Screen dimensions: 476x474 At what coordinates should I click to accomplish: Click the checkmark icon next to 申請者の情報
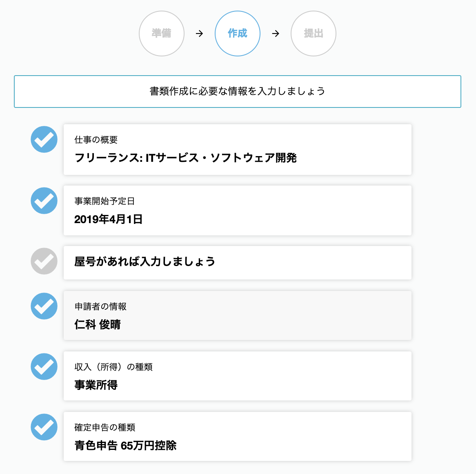[44, 306]
